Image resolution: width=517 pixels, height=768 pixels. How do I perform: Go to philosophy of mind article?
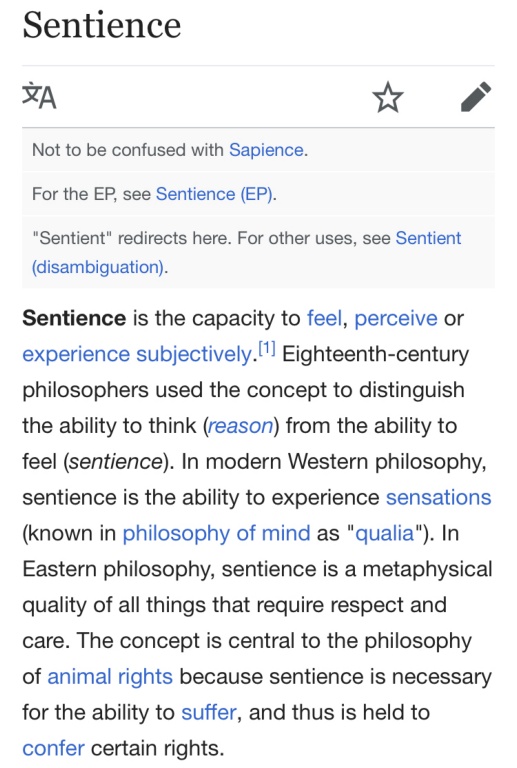click(x=216, y=533)
